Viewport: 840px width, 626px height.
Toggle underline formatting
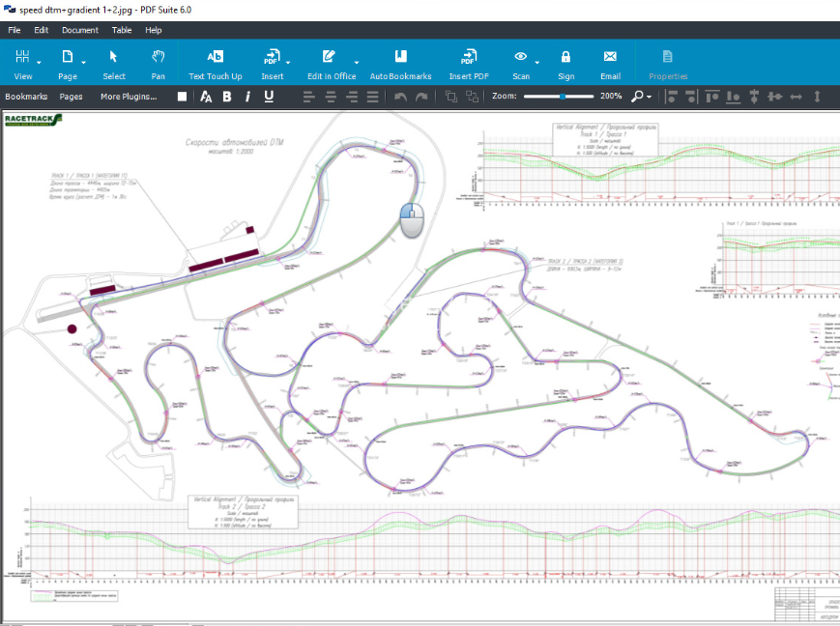point(269,97)
